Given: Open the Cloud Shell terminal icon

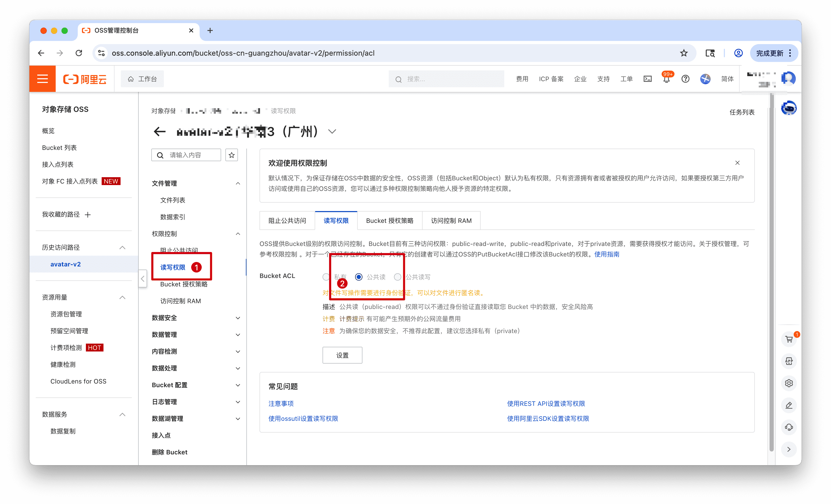Looking at the screenshot, I should click(x=647, y=79).
